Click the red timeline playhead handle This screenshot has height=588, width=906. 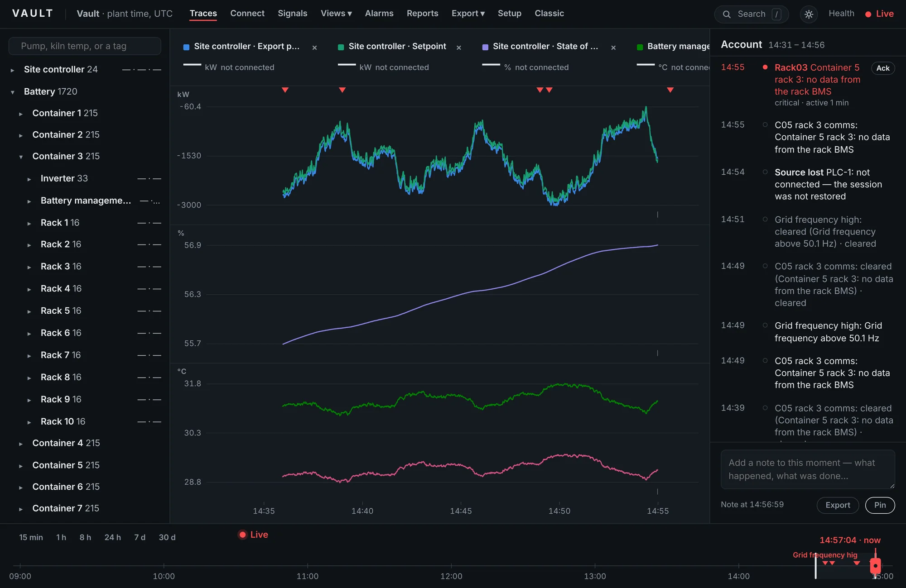coord(875,566)
